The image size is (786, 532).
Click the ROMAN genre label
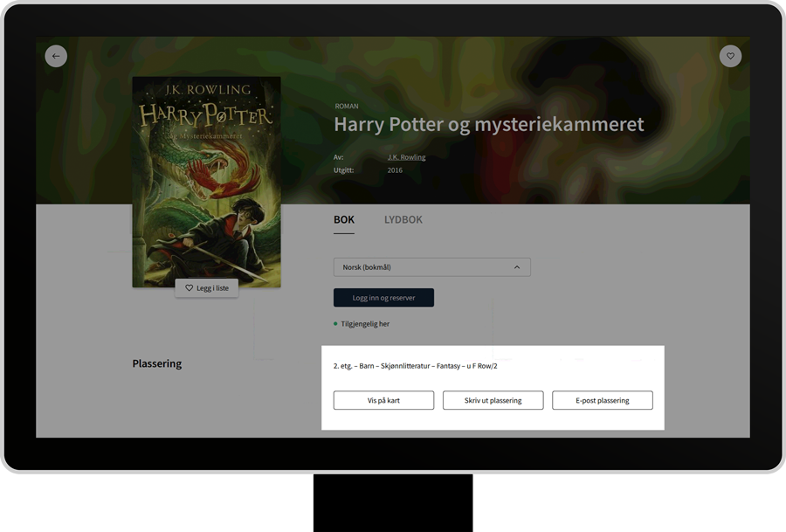(346, 107)
